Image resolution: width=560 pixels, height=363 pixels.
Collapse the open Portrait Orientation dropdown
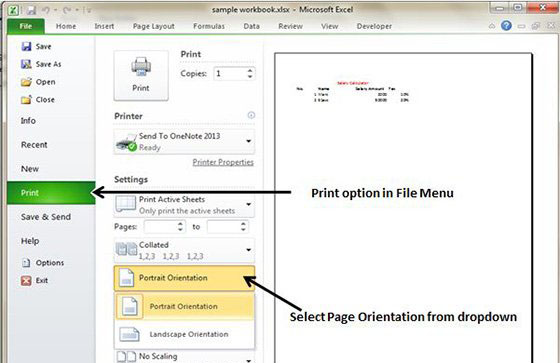pos(184,278)
